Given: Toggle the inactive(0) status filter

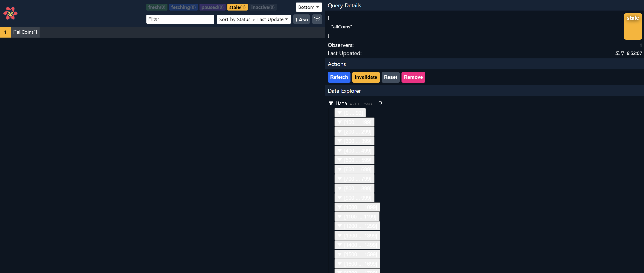Looking at the screenshot, I should coord(263,7).
